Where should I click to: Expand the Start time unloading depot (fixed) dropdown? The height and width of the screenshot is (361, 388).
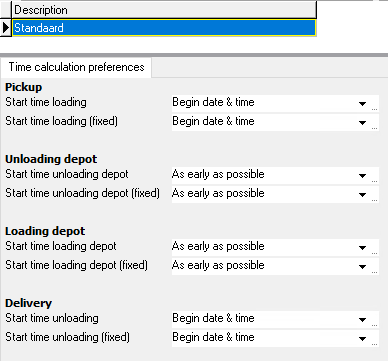(x=362, y=195)
